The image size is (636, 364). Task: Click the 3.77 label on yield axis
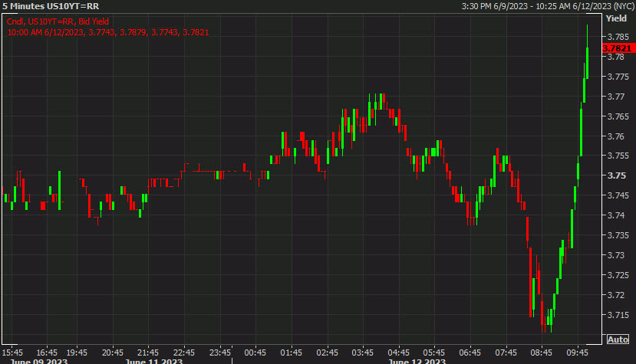[x=615, y=97]
